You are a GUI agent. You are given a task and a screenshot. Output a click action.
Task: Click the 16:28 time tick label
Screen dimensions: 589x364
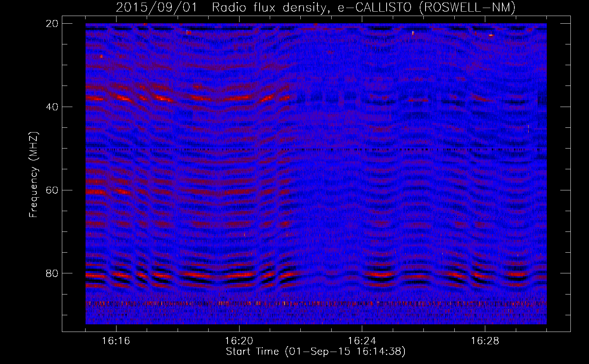pos(485,341)
